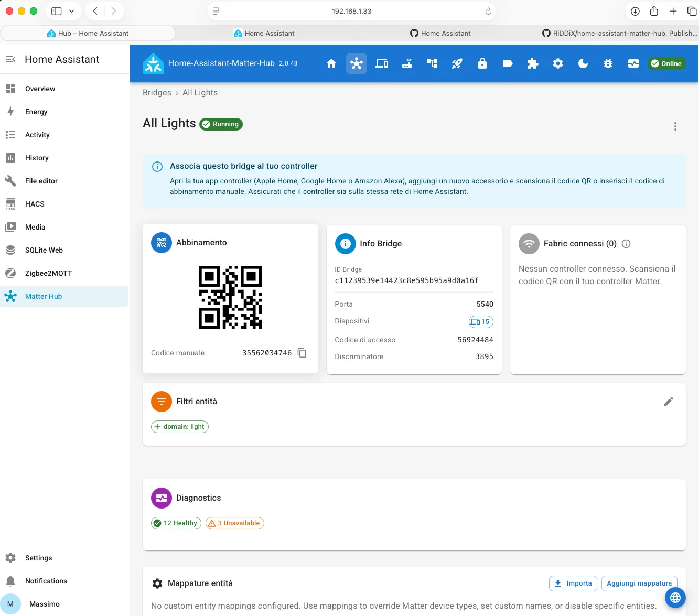Edit the entity filters with the pencil icon
Image resolution: width=699 pixels, height=616 pixels.
tap(669, 402)
